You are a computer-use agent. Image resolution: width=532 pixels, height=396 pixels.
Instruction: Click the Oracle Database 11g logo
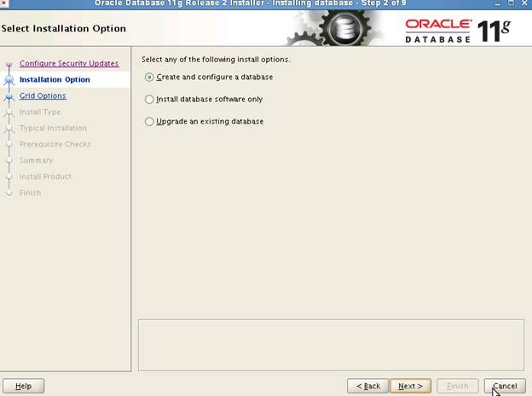pyautogui.click(x=458, y=32)
